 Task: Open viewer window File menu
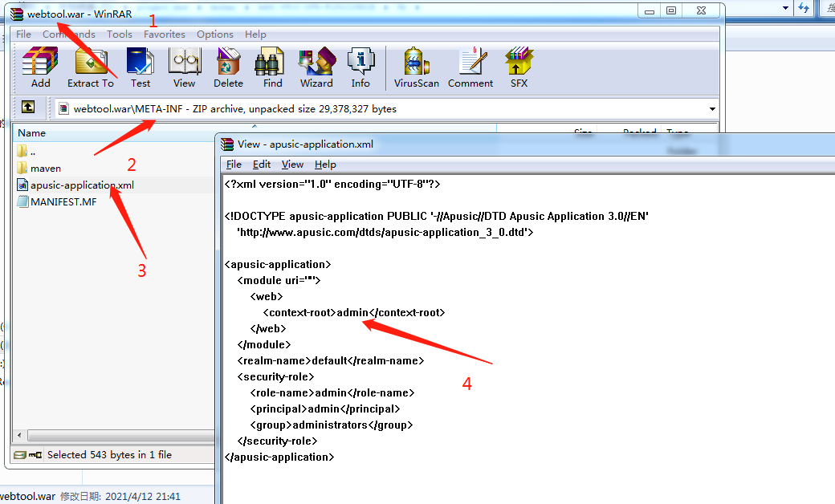tap(234, 165)
